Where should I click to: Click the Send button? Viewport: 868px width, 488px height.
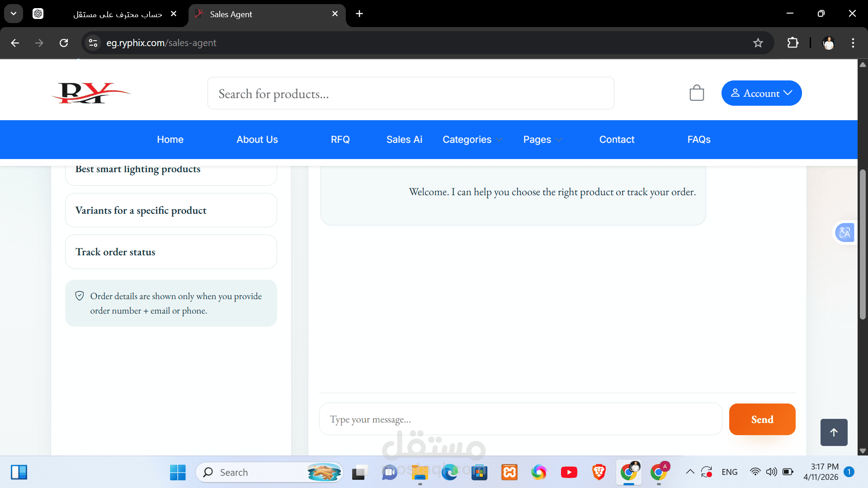[x=762, y=419]
